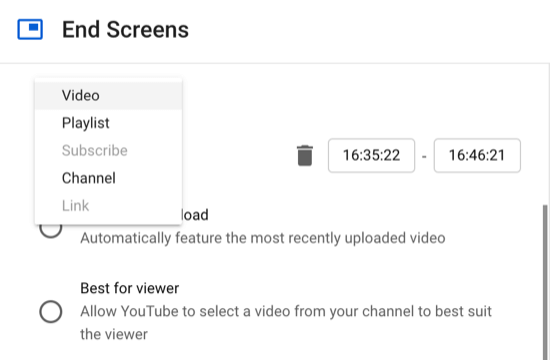Viewport: 550px width, 360px height.
Task: Select the most recent upload radio button
Action: tap(51, 230)
